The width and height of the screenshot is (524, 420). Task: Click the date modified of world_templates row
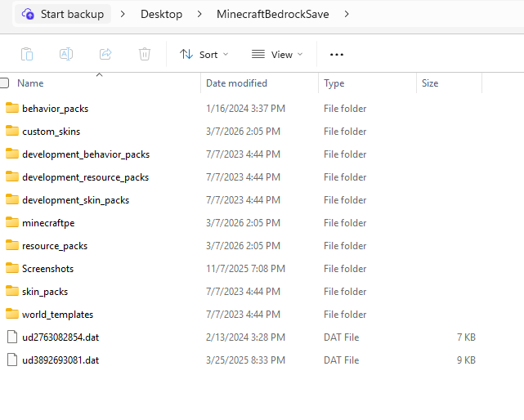point(243,315)
